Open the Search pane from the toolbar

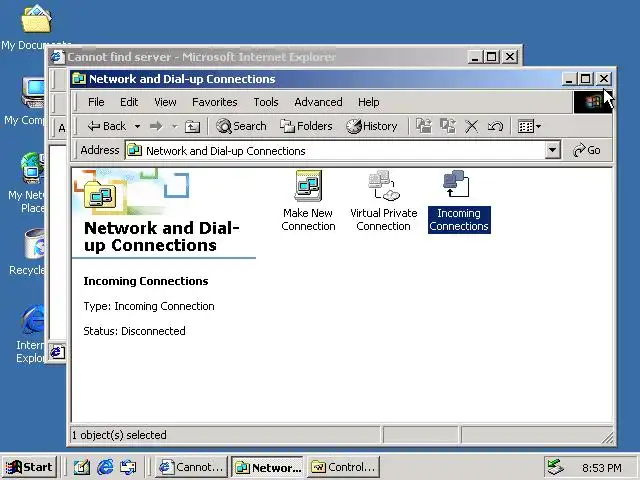pos(241,126)
